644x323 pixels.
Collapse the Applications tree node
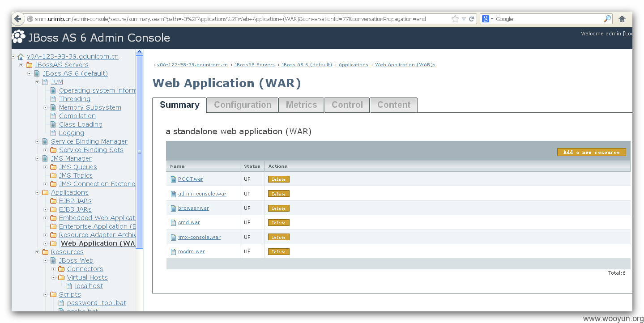(x=38, y=192)
